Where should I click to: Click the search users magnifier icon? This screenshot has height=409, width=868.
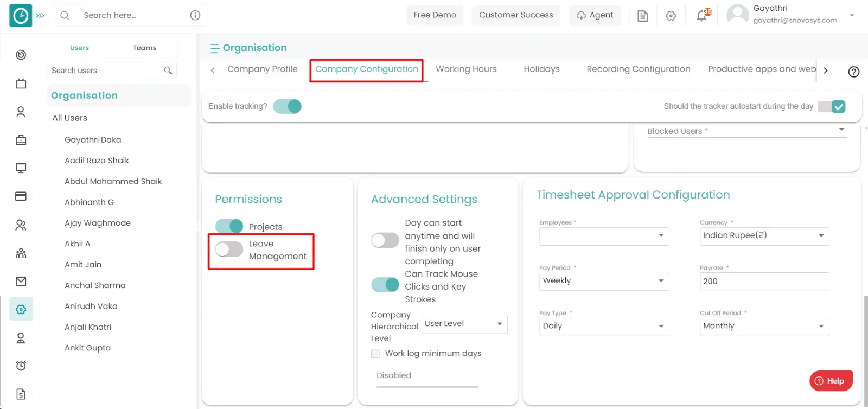tap(168, 71)
